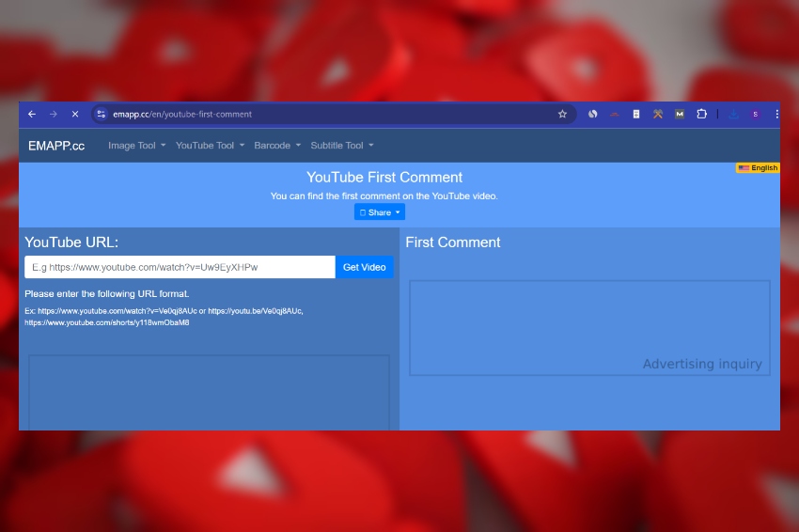Open the white document extension icon
Viewport: 799px width, 532px height.
click(x=636, y=114)
